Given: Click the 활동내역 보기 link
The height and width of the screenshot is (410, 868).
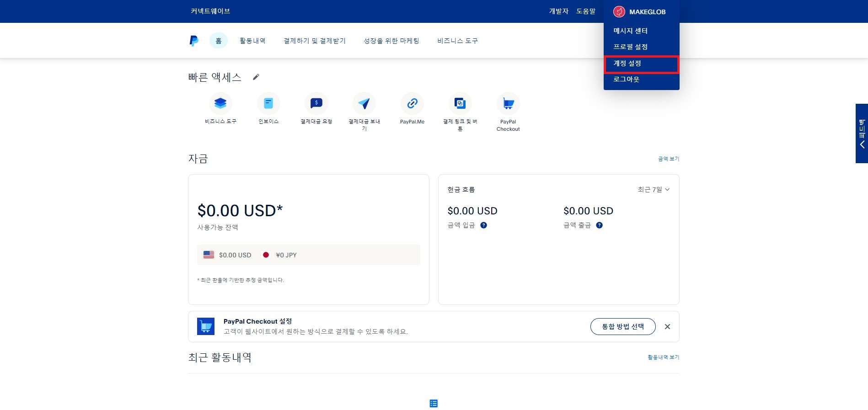Looking at the screenshot, I should (664, 357).
